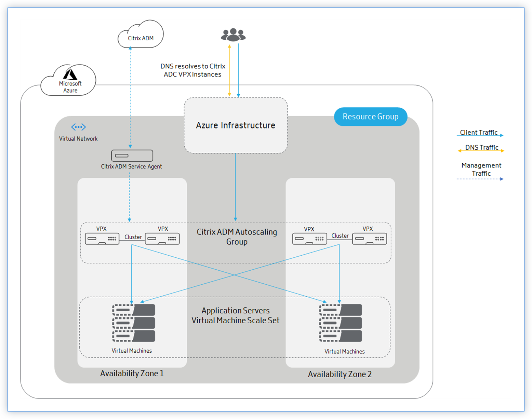The image size is (532, 419).
Task: Click the 'Client Traffic' legend text
Action: click(478, 132)
